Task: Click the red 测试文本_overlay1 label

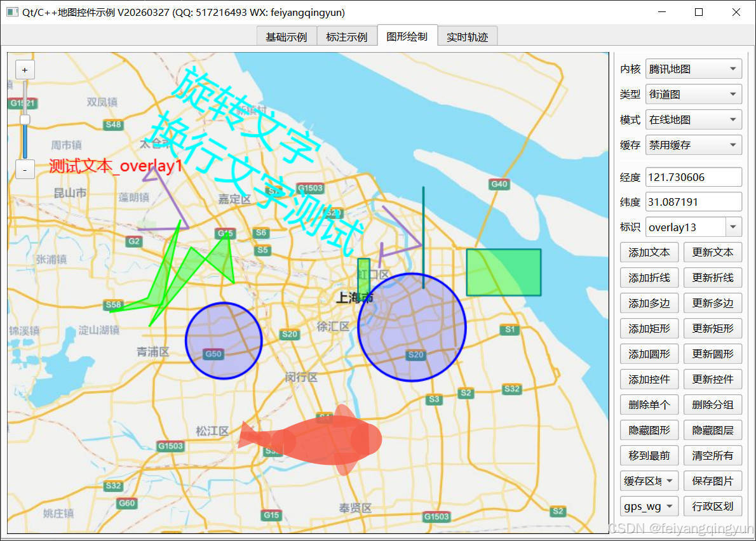Action: pyautogui.click(x=116, y=166)
